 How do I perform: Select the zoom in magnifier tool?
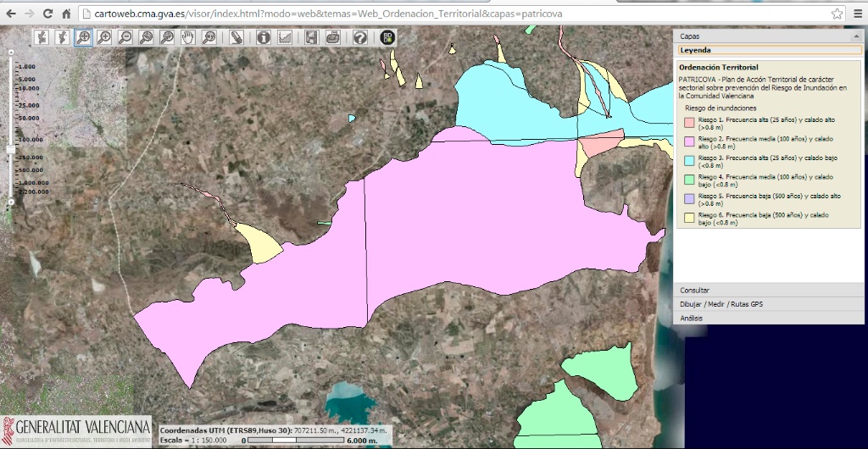click(x=104, y=37)
